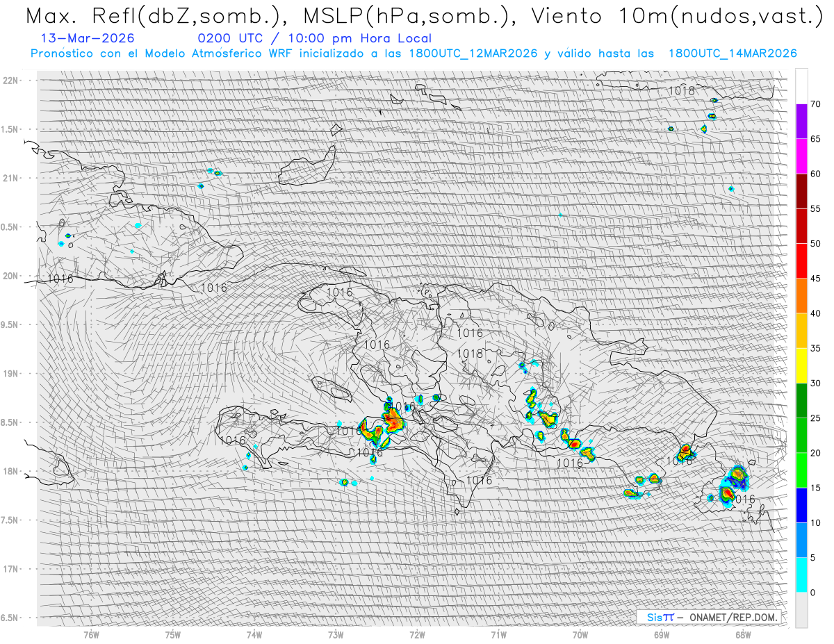Click the '69W' longitude axis label
The height and width of the screenshot is (644, 834).
coord(662,634)
